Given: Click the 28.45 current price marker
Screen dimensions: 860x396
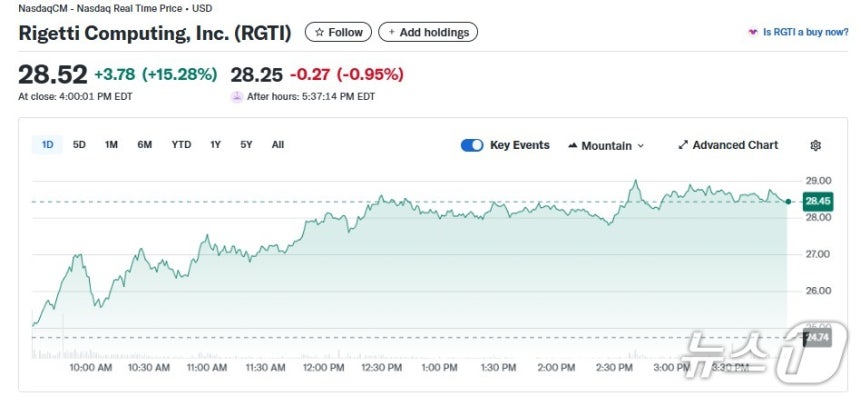Looking at the screenshot, I should [817, 201].
